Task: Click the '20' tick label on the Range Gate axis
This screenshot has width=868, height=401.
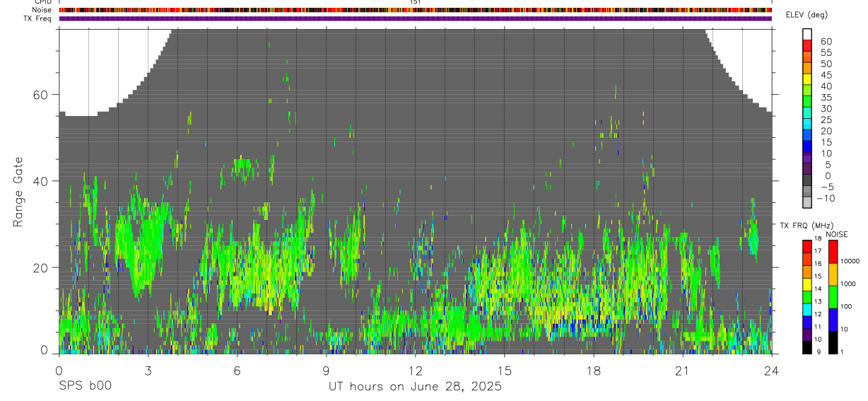Action: tap(40, 267)
